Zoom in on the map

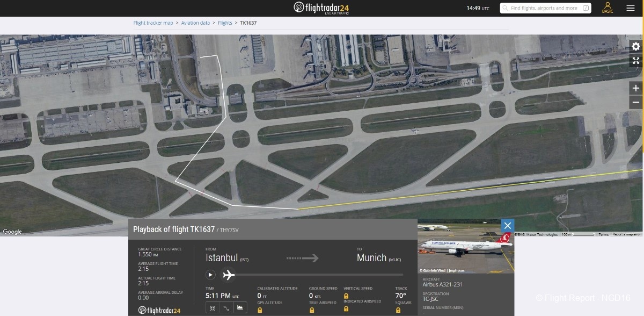(636, 88)
